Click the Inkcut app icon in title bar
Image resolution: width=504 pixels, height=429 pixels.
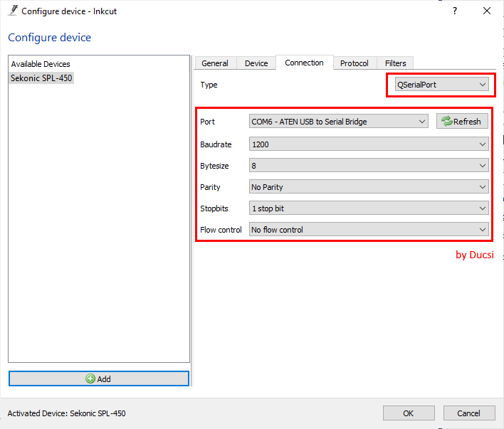point(12,11)
